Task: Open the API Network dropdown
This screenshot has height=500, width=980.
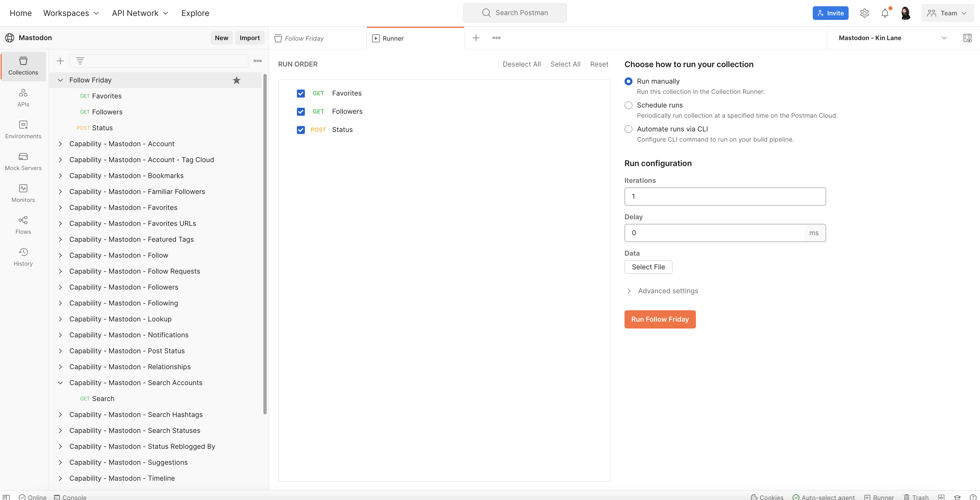Action: pos(140,13)
